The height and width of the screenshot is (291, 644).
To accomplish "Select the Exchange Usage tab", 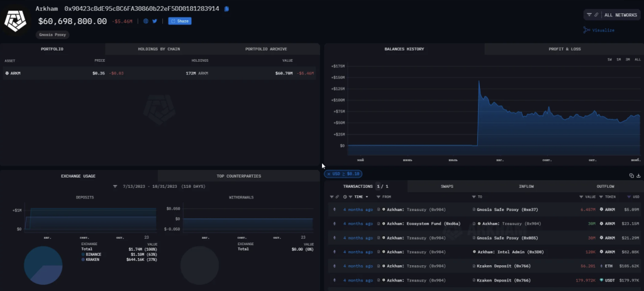I will click(79, 176).
